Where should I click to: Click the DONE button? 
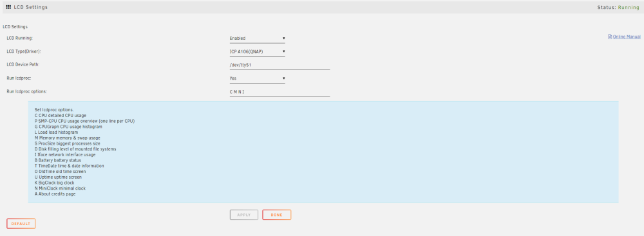point(277,215)
